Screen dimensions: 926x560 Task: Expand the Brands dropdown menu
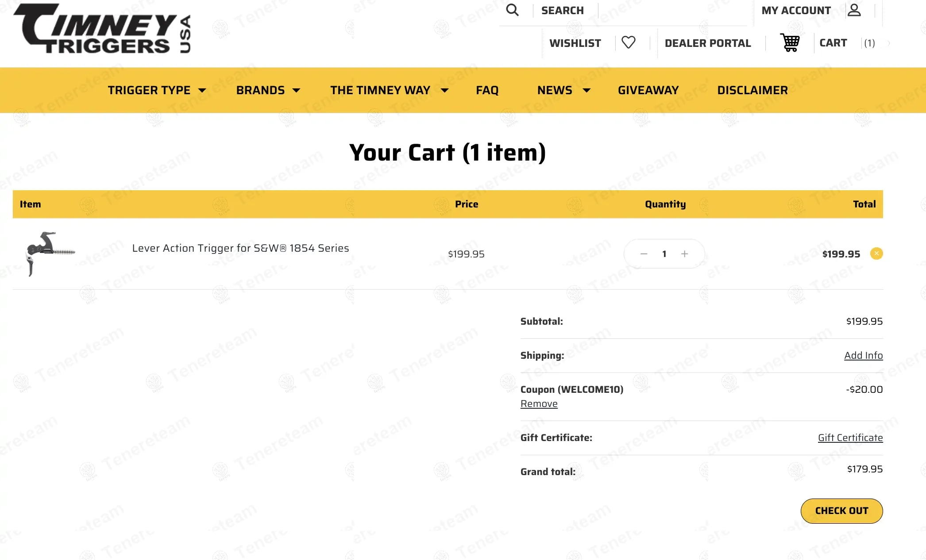pyautogui.click(x=268, y=90)
